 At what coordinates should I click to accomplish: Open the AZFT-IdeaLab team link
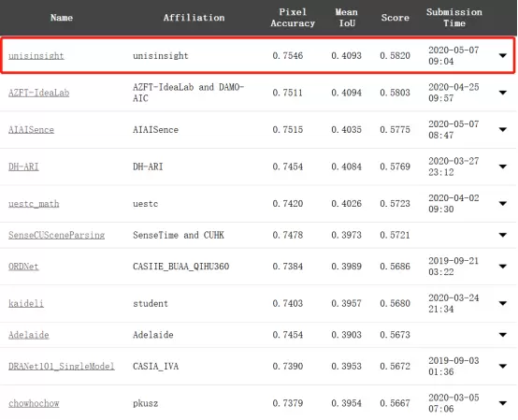coord(38,93)
